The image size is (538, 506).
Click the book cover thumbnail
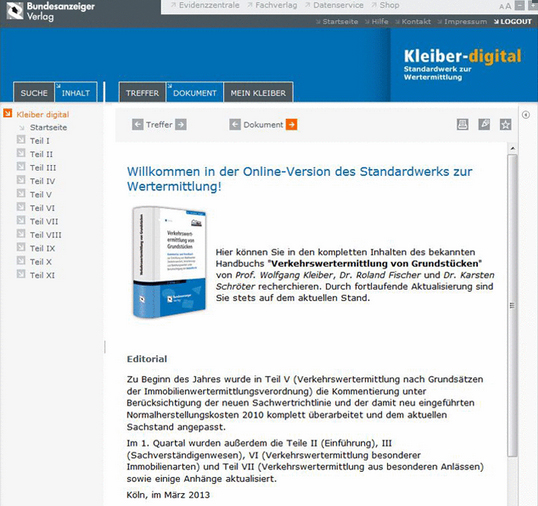[169, 261]
